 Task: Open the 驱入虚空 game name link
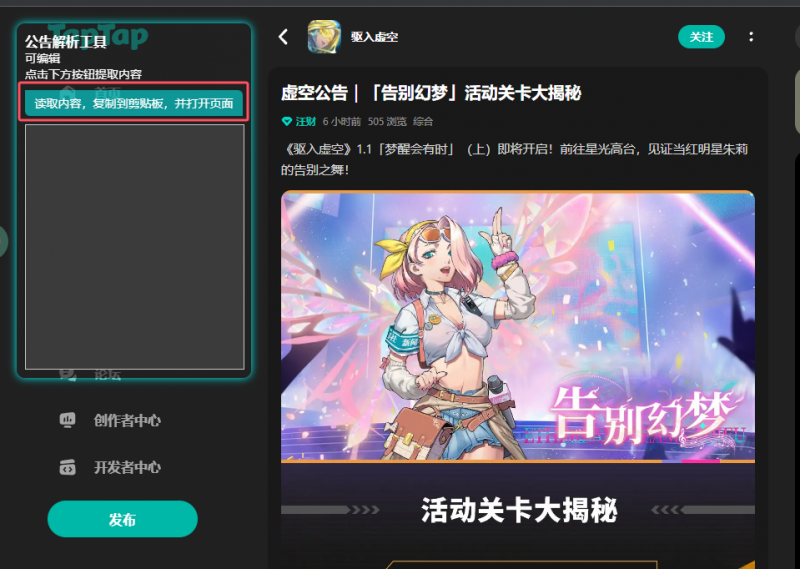pos(374,37)
